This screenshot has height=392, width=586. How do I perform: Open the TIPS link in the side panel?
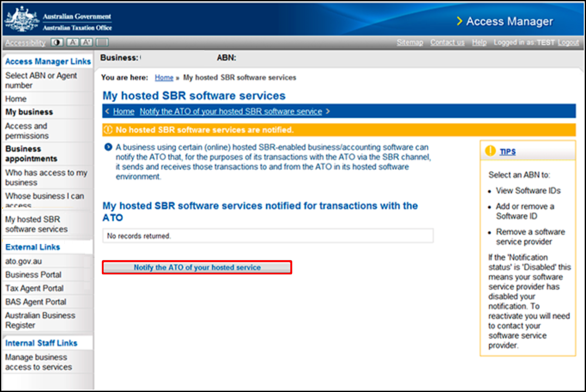(507, 152)
